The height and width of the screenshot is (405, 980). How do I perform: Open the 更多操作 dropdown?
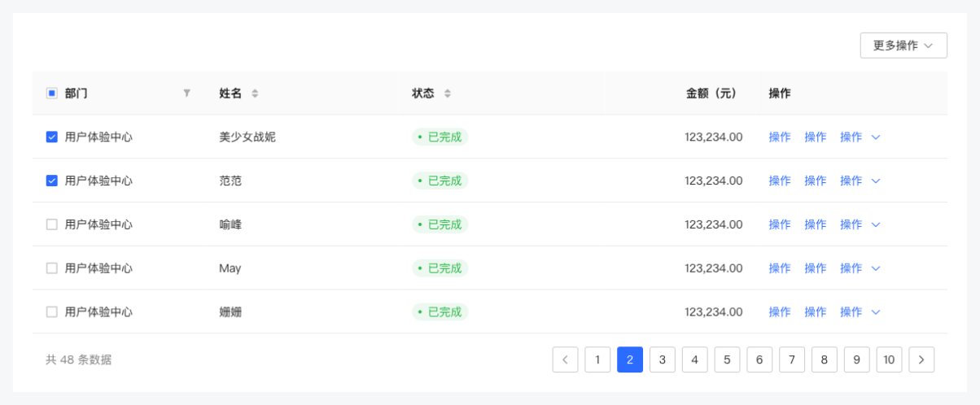[903, 46]
